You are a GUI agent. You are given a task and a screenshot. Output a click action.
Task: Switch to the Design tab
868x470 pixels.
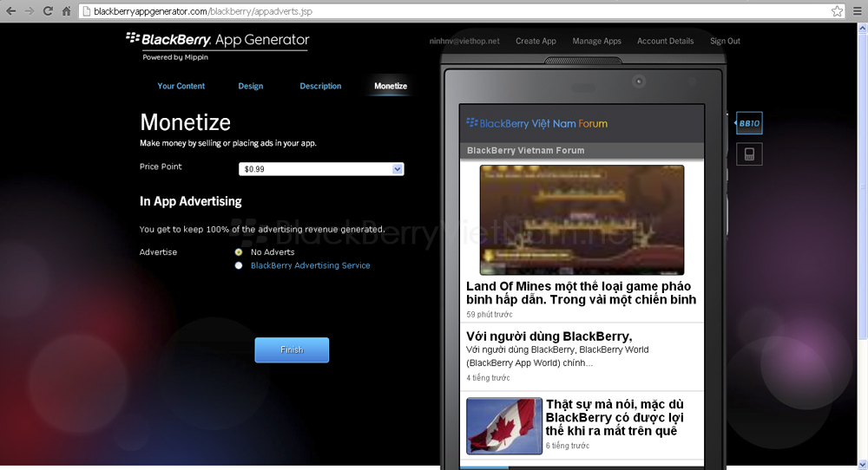(251, 86)
